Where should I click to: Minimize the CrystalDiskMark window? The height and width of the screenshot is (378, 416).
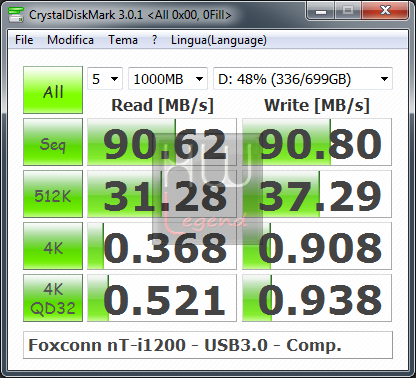click(321, 11)
